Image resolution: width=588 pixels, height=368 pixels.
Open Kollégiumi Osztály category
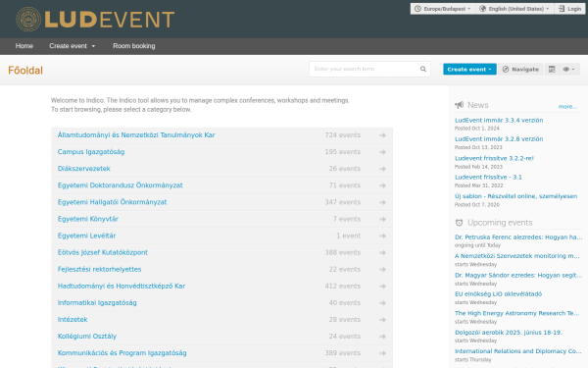point(87,336)
